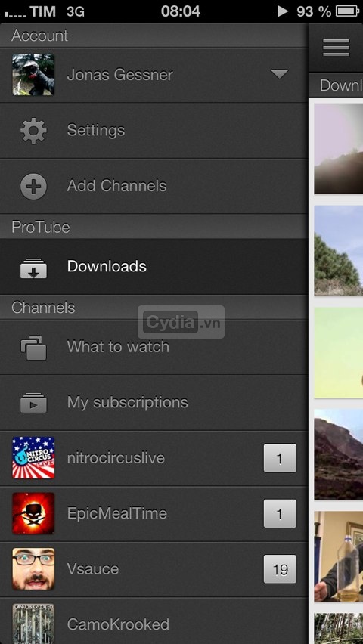Image resolution: width=363 pixels, height=644 pixels.
Task: Select Add Channels menu entry
Action: click(x=154, y=186)
